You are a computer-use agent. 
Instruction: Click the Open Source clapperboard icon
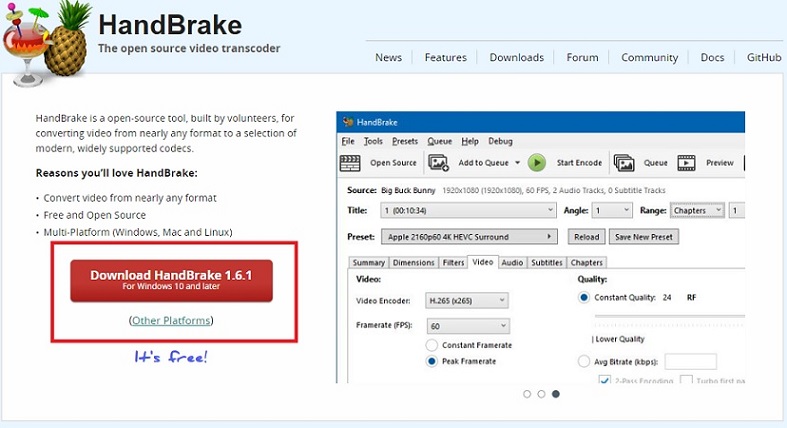[x=350, y=163]
